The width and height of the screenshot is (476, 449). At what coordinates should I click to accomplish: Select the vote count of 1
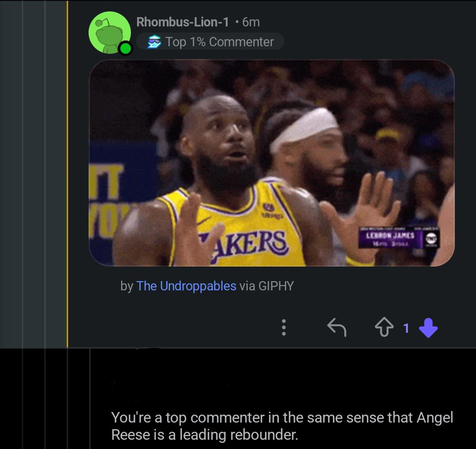pyautogui.click(x=406, y=328)
